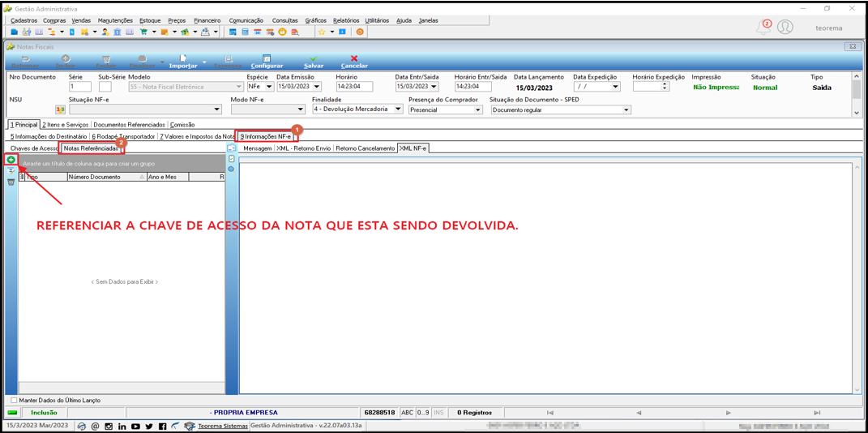This screenshot has height=433, width=868.
Task: Open the Cadastros menu
Action: [x=24, y=20]
